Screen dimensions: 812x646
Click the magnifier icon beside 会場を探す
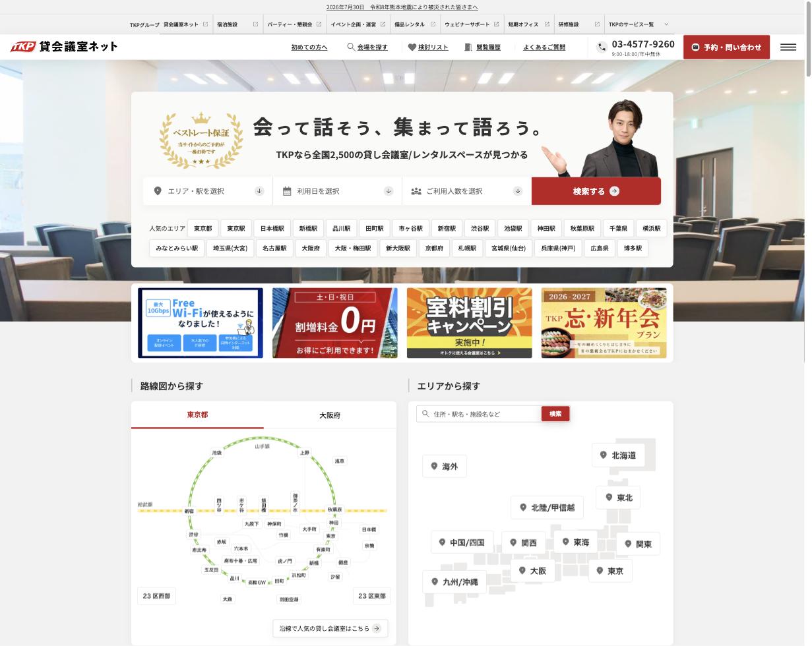point(351,47)
